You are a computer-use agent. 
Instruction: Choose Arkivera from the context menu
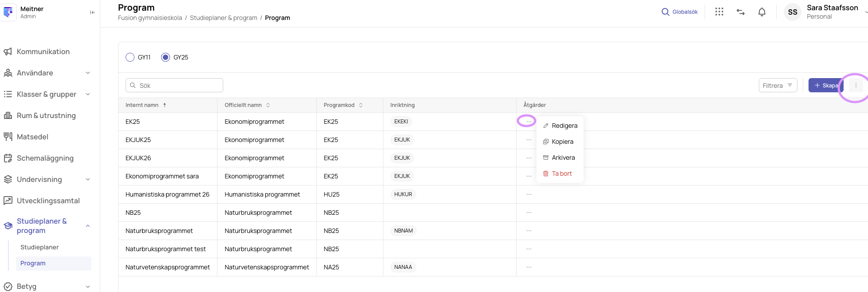click(x=560, y=158)
